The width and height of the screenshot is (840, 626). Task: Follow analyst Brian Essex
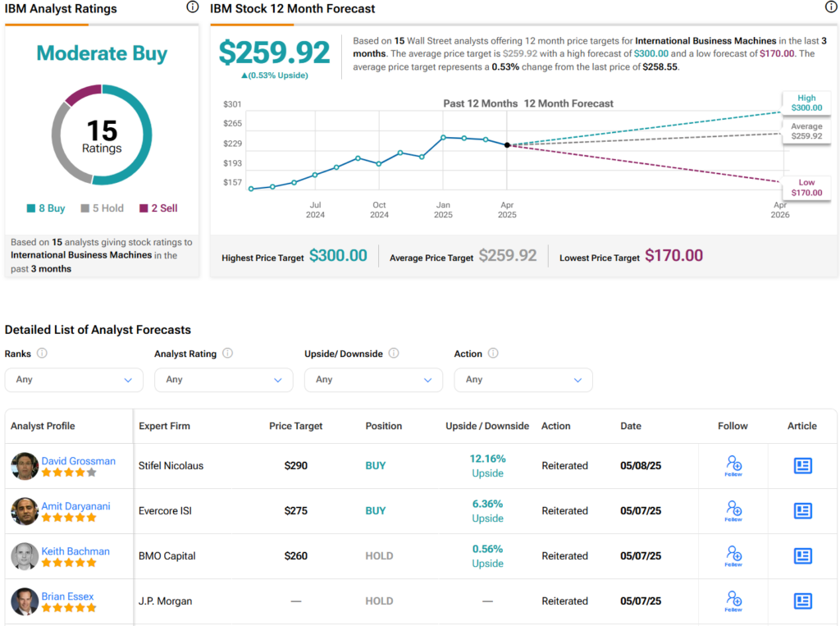[733, 601]
